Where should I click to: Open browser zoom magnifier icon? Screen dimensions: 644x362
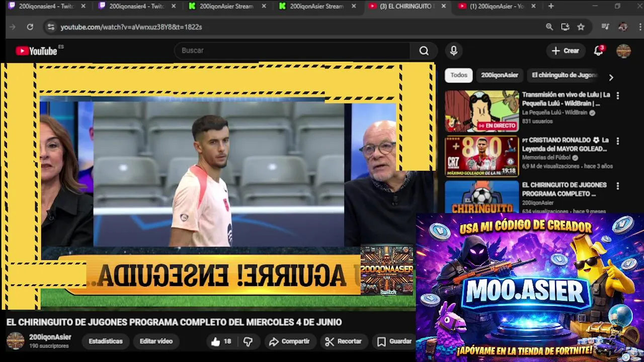[x=549, y=27]
